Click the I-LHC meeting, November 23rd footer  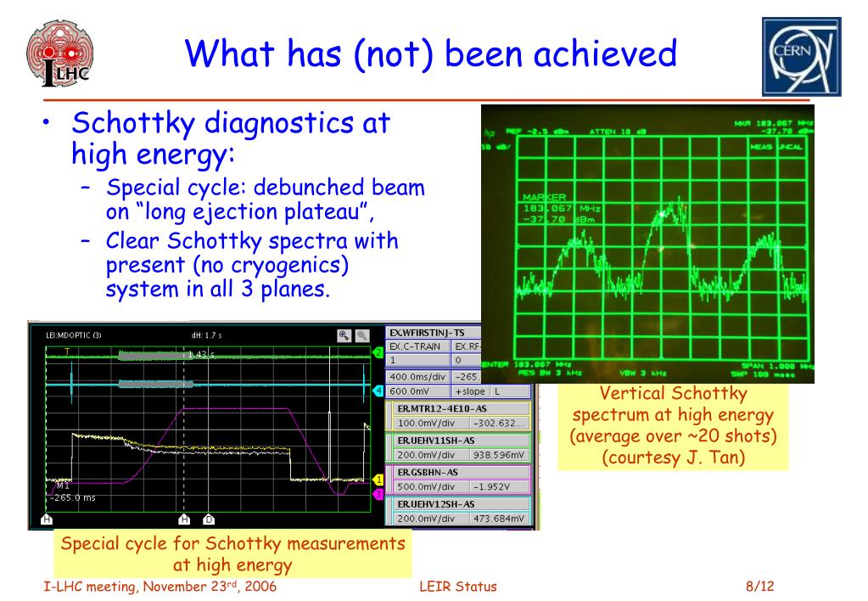pos(160,586)
